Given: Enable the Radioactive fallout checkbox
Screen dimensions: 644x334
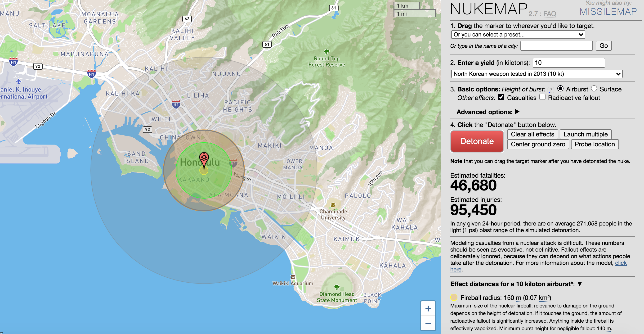Looking at the screenshot, I should click(x=542, y=97).
